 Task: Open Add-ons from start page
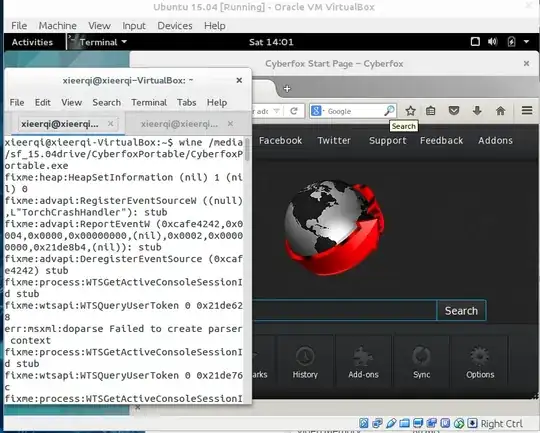pyautogui.click(x=363, y=362)
